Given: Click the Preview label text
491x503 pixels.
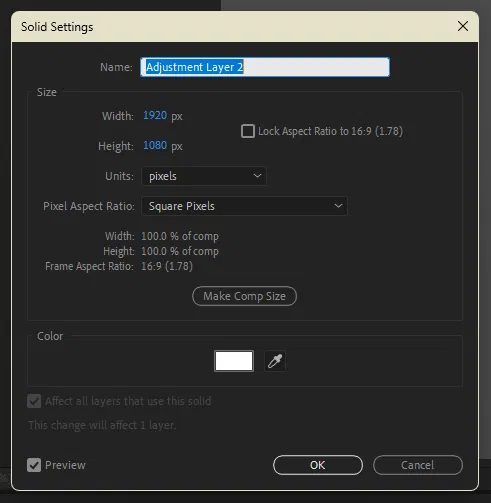Looking at the screenshot, I should coord(65,465).
